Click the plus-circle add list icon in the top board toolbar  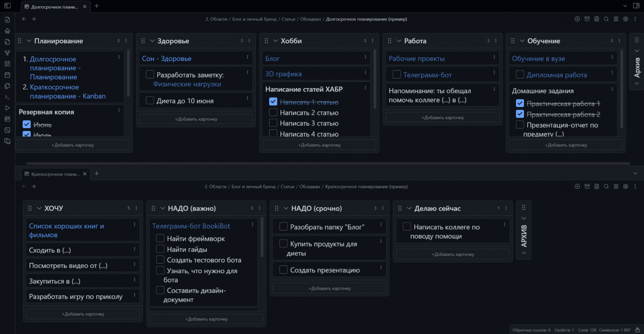click(577, 19)
